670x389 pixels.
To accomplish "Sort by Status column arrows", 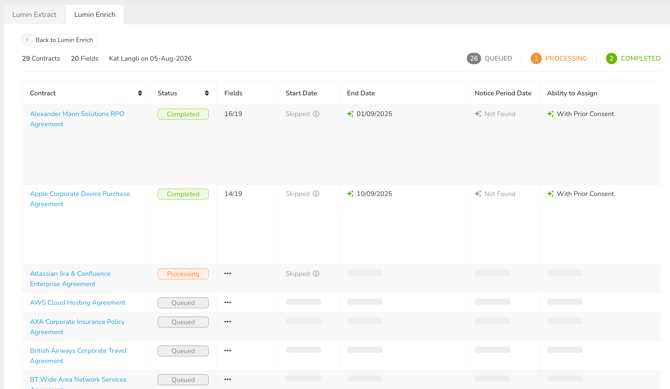I will coord(206,93).
